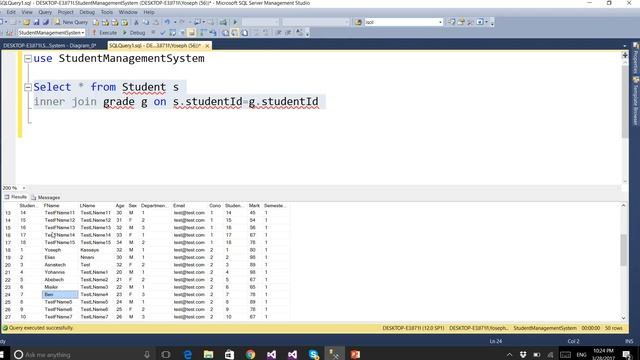Click the Start play arrow icon
The width and height of the screenshot is (640, 360).
click(235, 22)
